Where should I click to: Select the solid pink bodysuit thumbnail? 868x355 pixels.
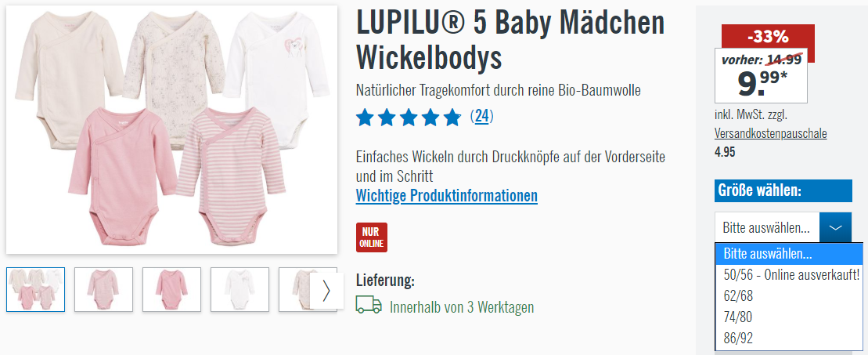[171, 289]
